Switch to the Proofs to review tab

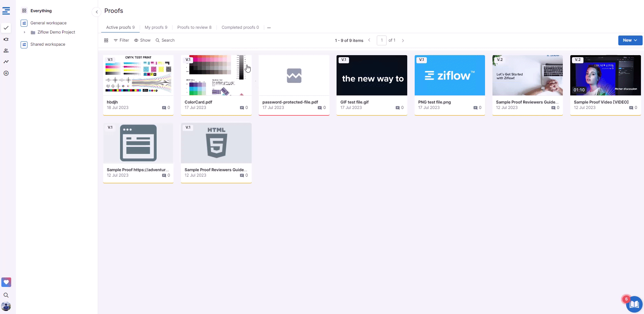click(194, 27)
